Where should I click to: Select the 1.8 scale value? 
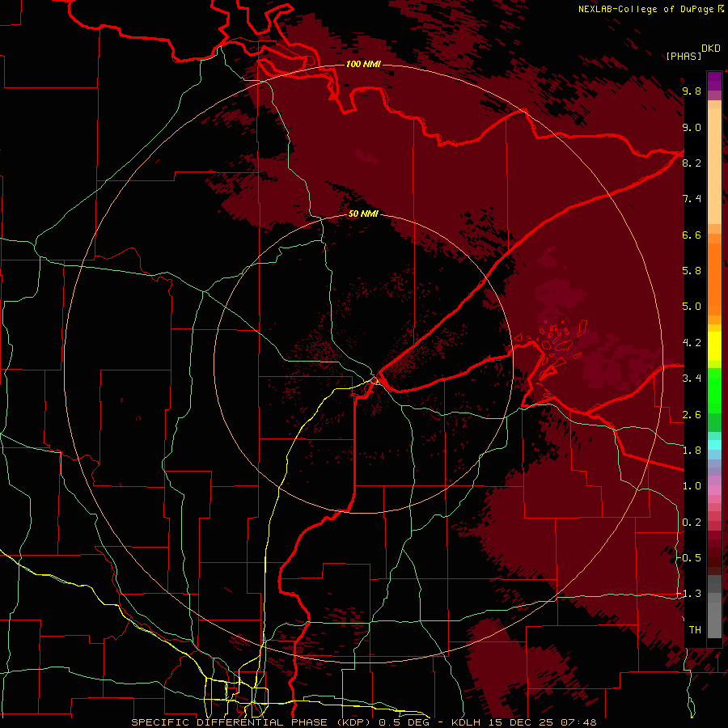point(692,451)
